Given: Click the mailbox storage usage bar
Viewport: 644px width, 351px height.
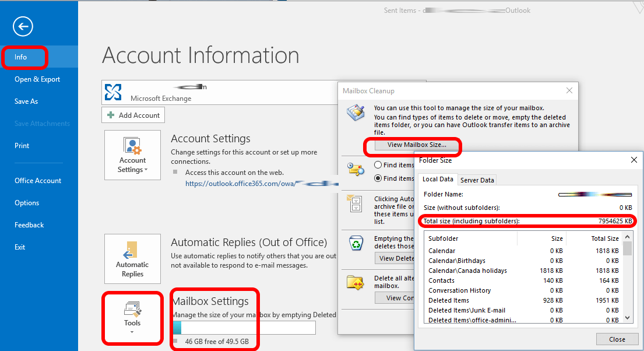Looking at the screenshot, I should click(x=244, y=328).
